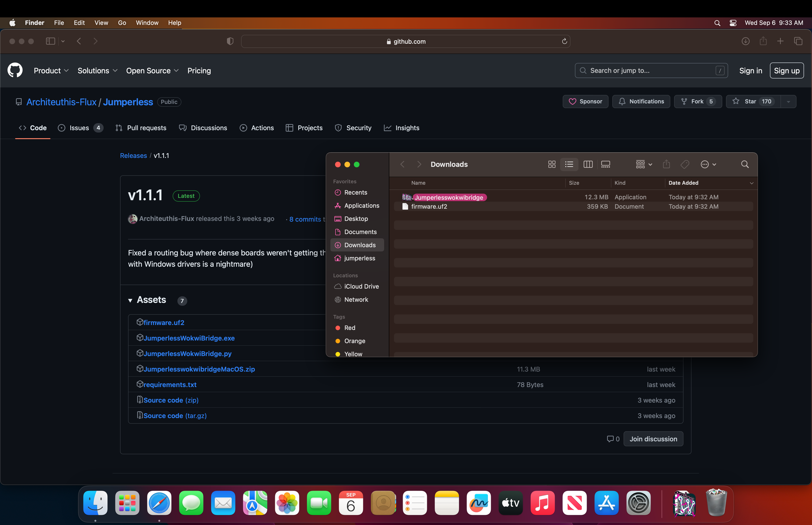
Task: Open Safari downloads icon in toolbar
Action: tap(745, 41)
